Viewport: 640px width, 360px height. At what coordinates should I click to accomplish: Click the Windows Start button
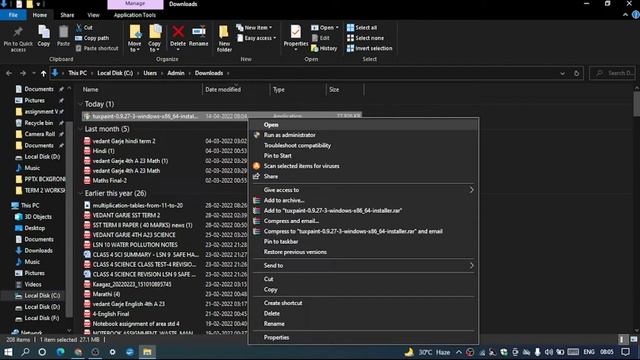coord(8,352)
